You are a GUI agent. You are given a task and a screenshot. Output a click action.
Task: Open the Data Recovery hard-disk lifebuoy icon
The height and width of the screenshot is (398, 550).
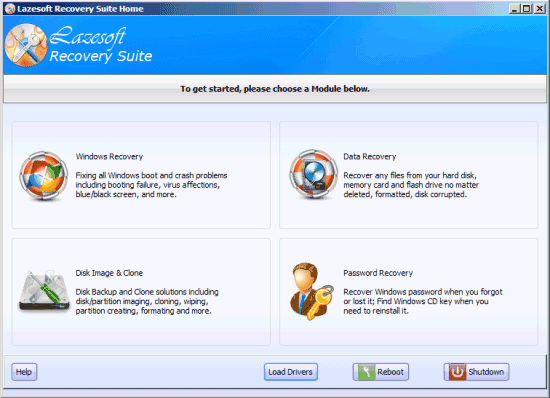coord(313,175)
